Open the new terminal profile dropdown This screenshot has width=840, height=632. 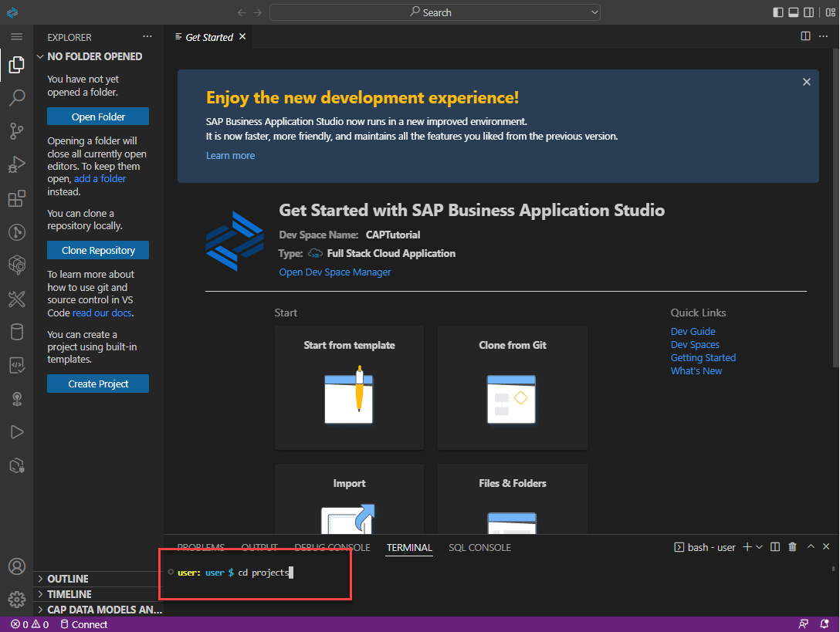(759, 547)
